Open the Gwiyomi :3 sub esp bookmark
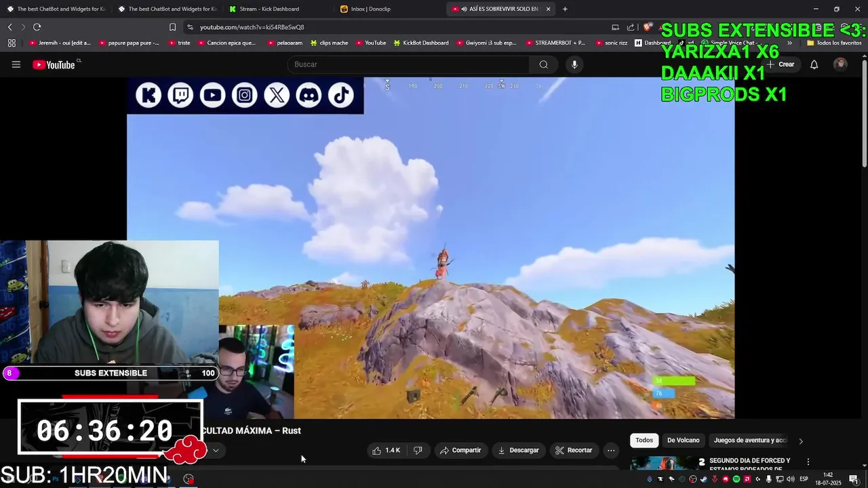 pyautogui.click(x=486, y=43)
